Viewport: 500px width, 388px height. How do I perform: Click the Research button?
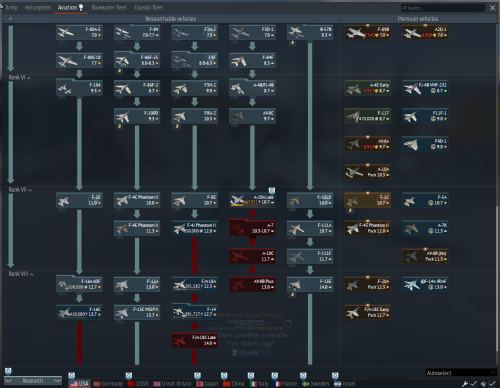pos(33,381)
